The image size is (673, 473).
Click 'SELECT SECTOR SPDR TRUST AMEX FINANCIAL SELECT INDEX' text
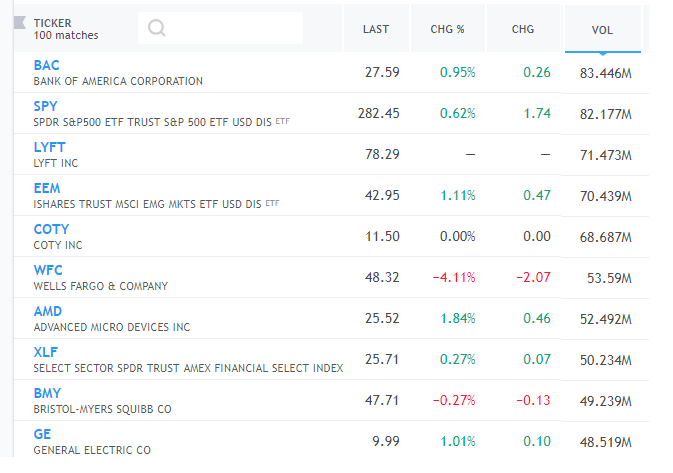point(188,368)
